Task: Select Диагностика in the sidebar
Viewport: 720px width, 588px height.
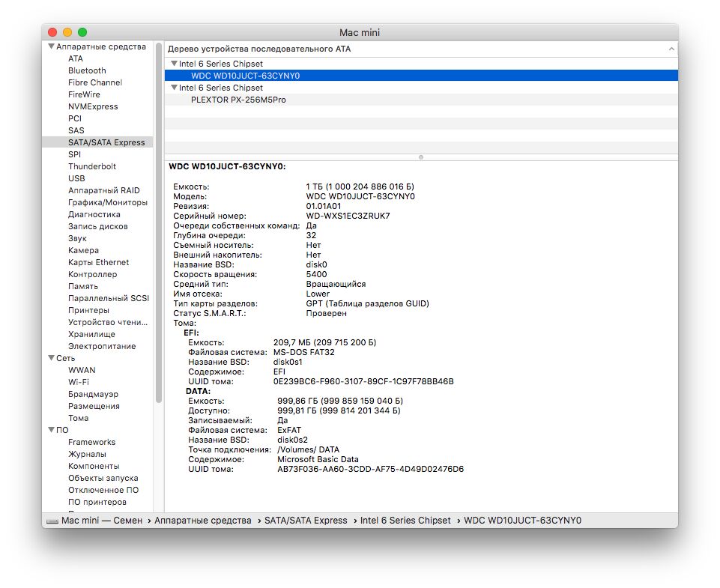Action: coord(94,214)
